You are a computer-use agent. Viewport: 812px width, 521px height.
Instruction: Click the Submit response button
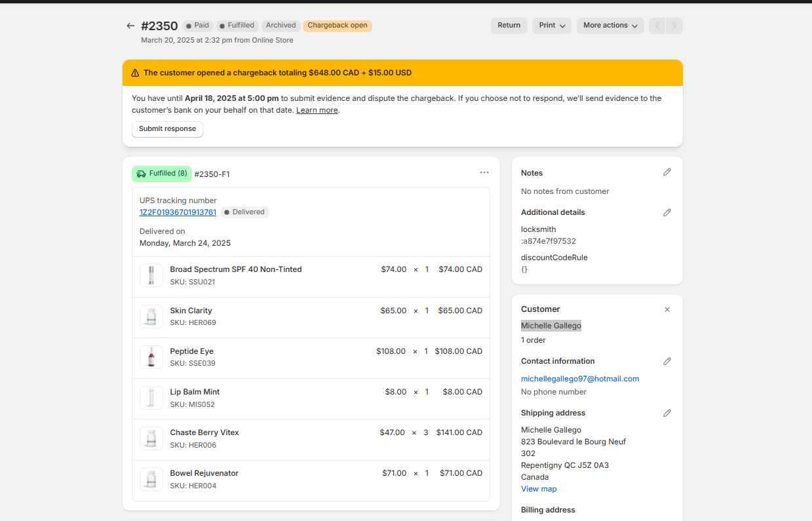(167, 129)
